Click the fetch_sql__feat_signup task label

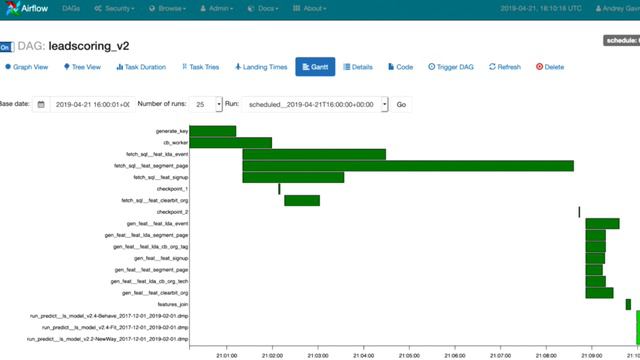coord(161,177)
